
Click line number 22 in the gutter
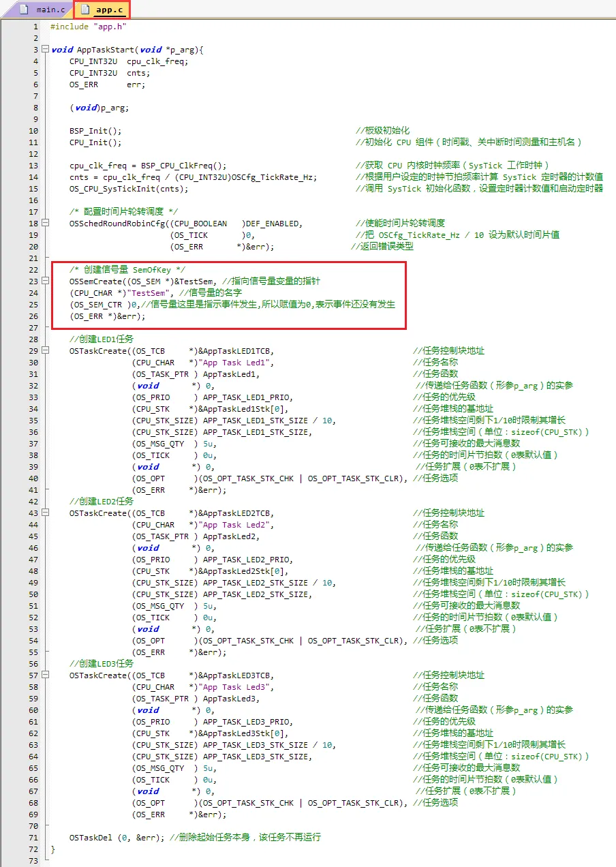pyautogui.click(x=33, y=270)
